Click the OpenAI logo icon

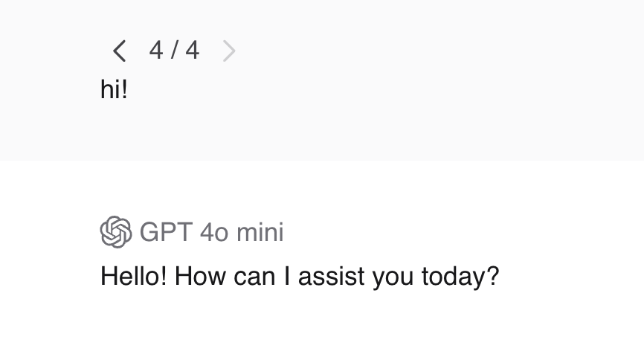point(115,232)
